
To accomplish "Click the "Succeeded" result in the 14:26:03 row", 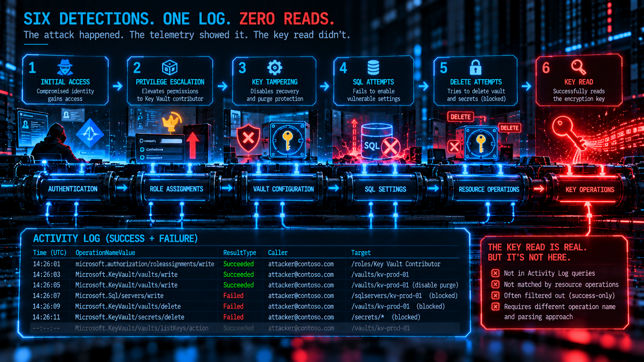I will (238, 275).
